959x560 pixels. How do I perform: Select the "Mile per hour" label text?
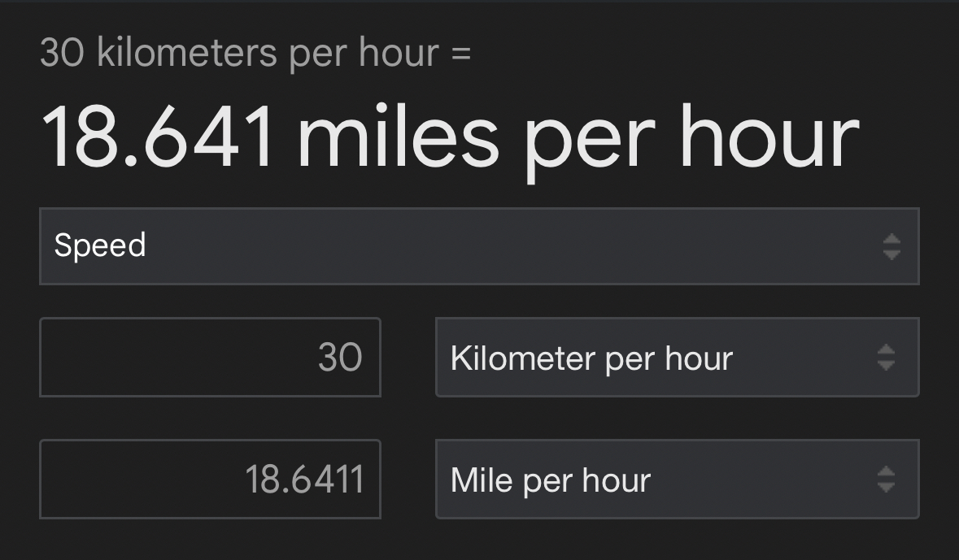tap(551, 480)
